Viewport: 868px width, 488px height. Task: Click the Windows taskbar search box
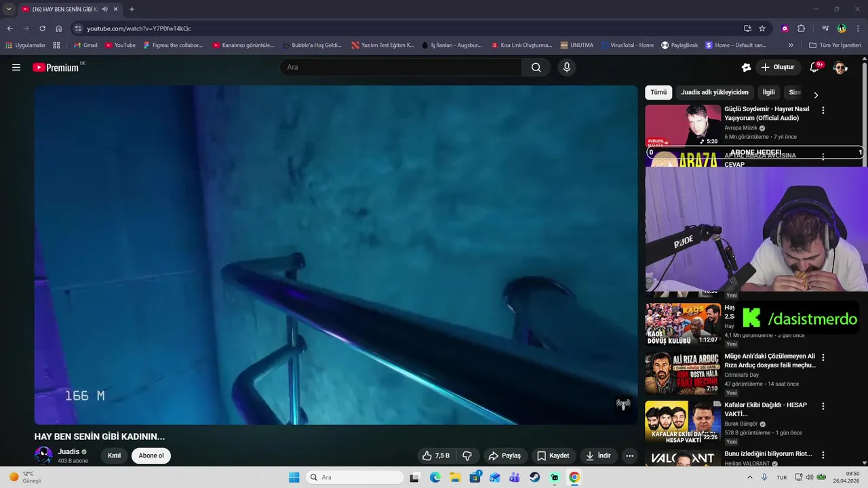[355, 477]
